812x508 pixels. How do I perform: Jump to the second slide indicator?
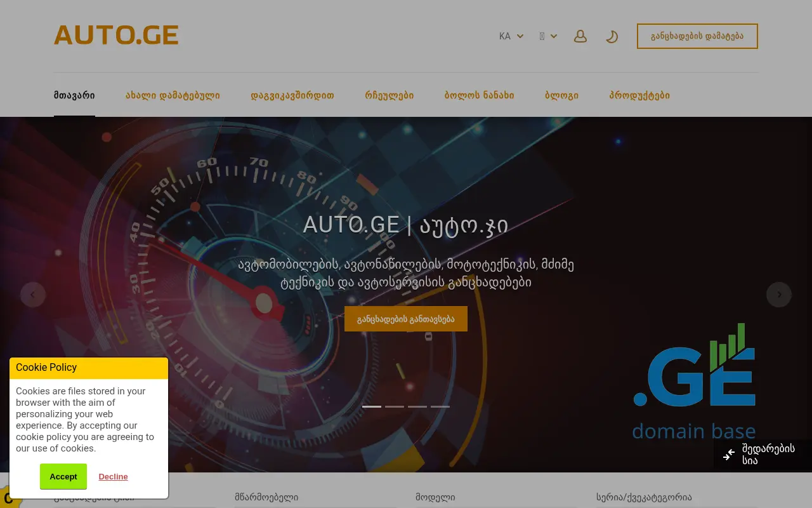click(395, 406)
